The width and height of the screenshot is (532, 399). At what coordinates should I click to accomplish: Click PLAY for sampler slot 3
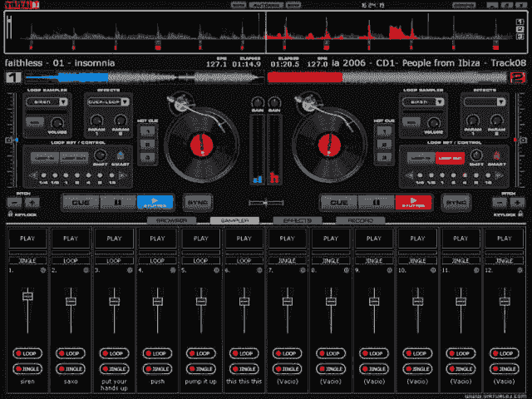pos(114,239)
